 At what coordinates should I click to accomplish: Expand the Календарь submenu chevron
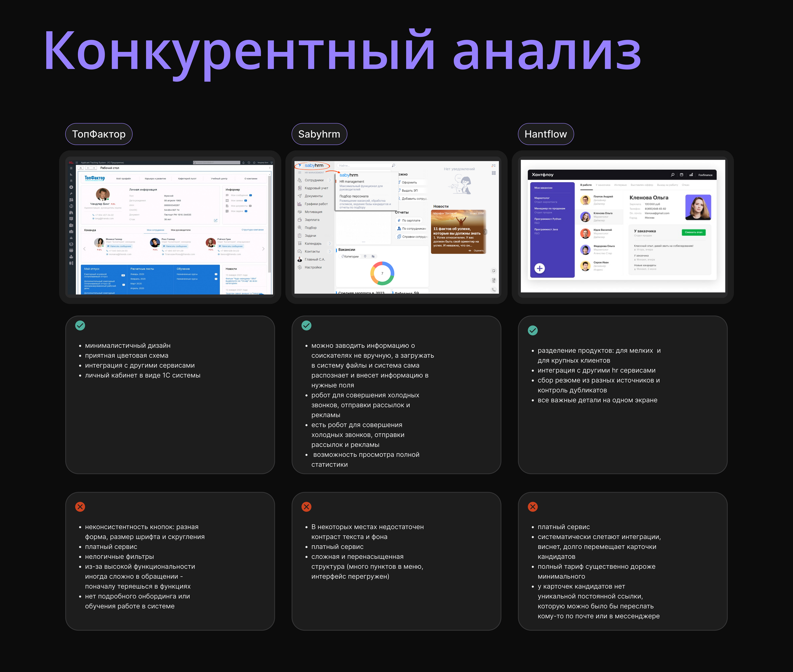(330, 243)
